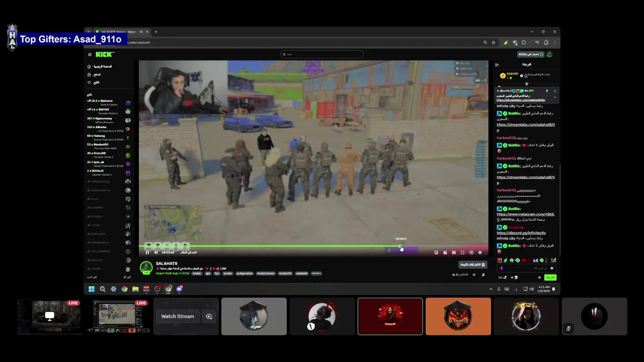Screen dimensions: 644x362
Task: Open the second LIVE stream thumbnail
Action: tap(118, 316)
